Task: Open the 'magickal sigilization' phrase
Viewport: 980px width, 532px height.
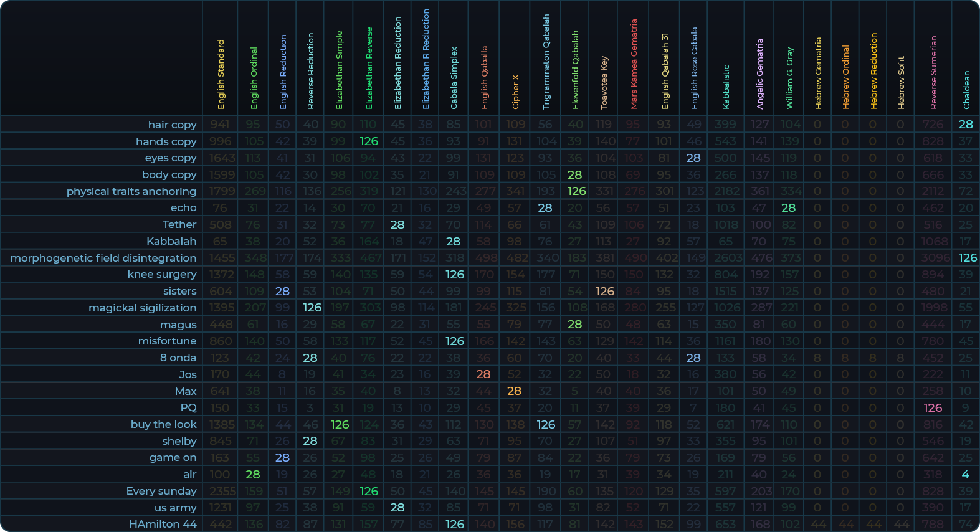Action: click(142, 308)
